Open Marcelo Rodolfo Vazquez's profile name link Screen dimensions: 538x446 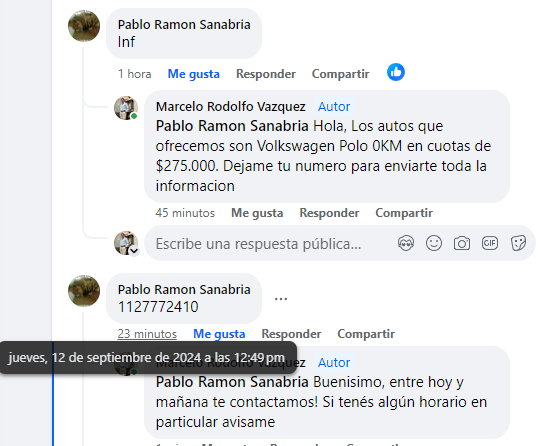click(x=231, y=107)
